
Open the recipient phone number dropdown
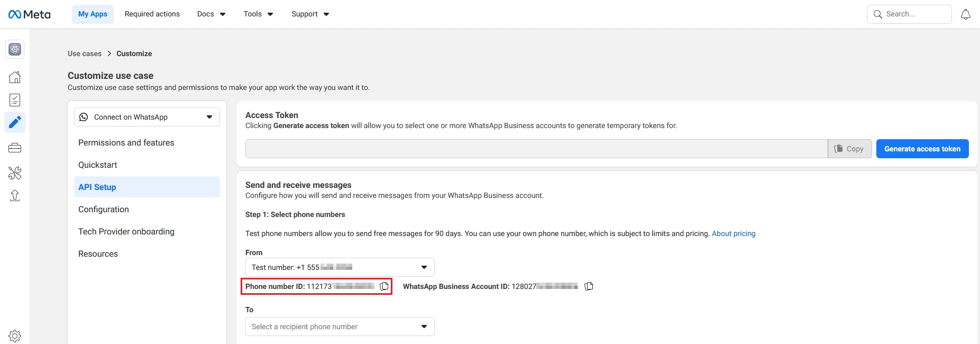[340, 327]
